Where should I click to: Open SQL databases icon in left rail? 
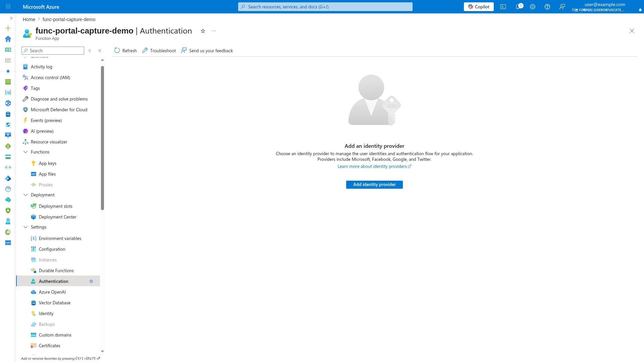coord(8,114)
